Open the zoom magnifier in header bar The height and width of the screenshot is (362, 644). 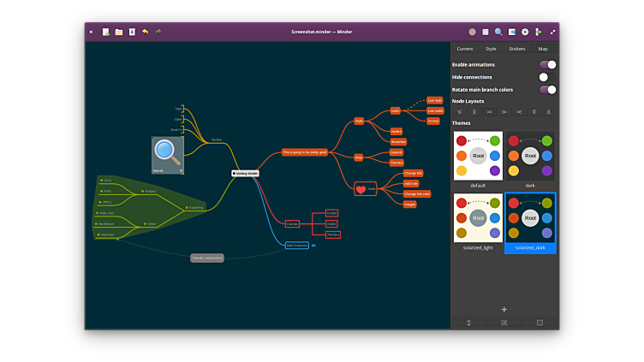(x=498, y=32)
